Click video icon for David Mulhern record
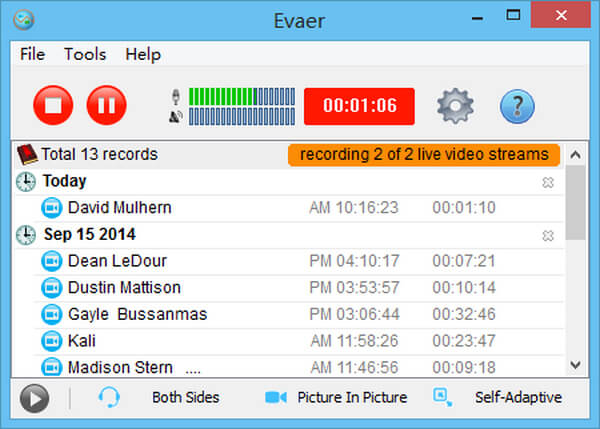600x429 pixels. [x=51, y=208]
